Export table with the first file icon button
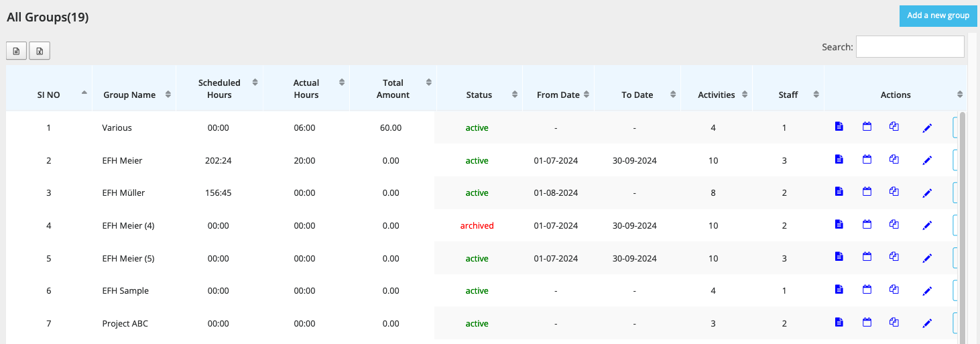Screen dimensions: 980x344 17,51
